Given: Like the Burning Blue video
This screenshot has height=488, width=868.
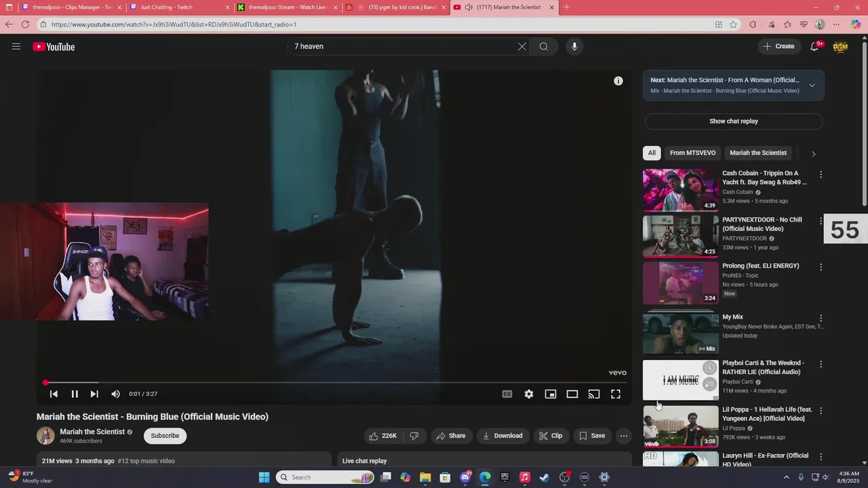Looking at the screenshot, I should pos(383,436).
